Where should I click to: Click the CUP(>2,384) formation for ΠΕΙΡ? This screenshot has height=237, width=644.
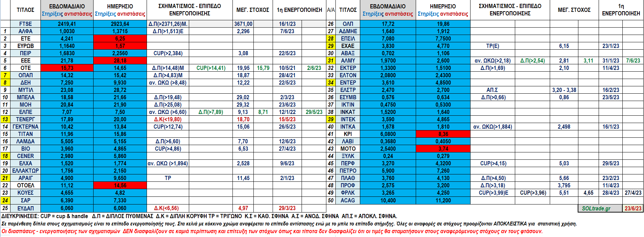[168, 53]
